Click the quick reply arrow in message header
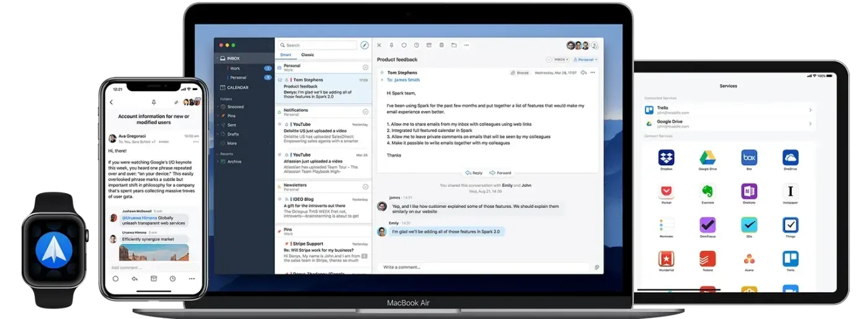This screenshot has width=868, height=319. coord(583,73)
